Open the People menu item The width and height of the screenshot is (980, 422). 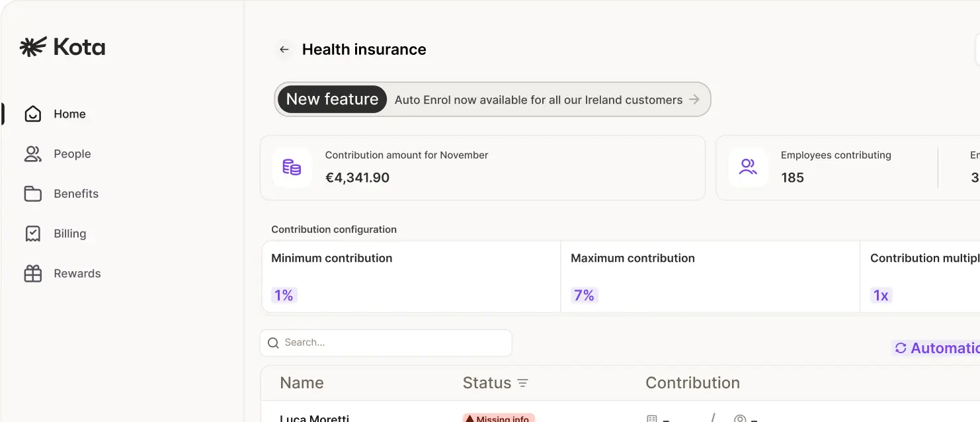pyautogui.click(x=72, y=154)
